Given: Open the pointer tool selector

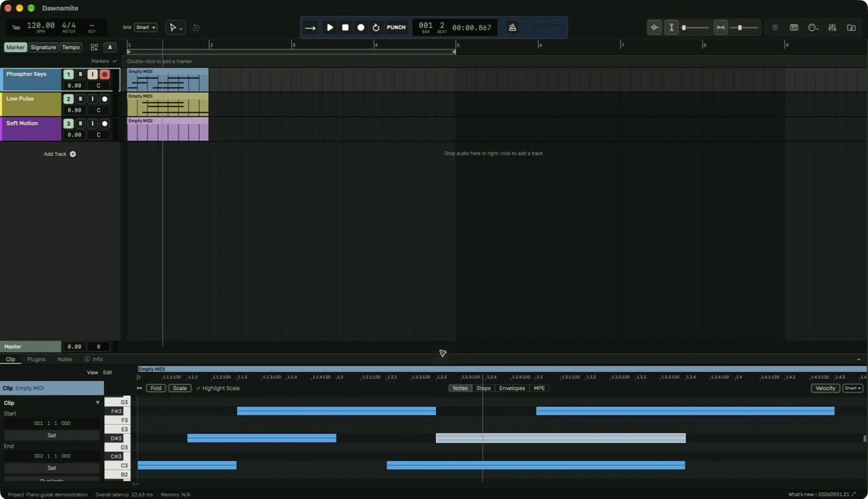Looking at the screenshot, I should [175, 27].
